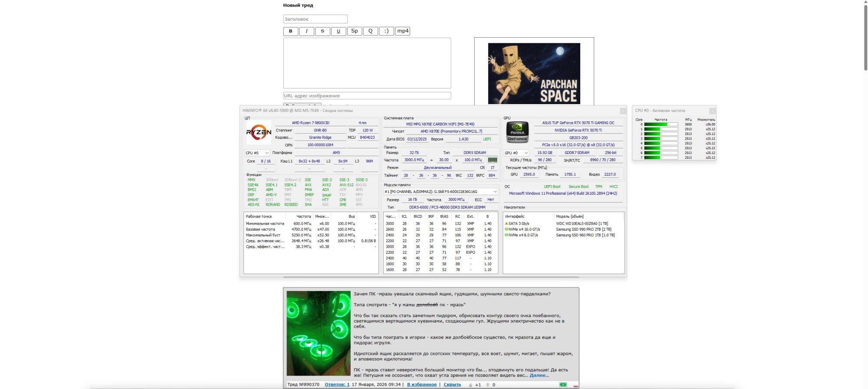Apply italic formatting with the I button
The width and height of the screenshot is (868, 389).
306,31
